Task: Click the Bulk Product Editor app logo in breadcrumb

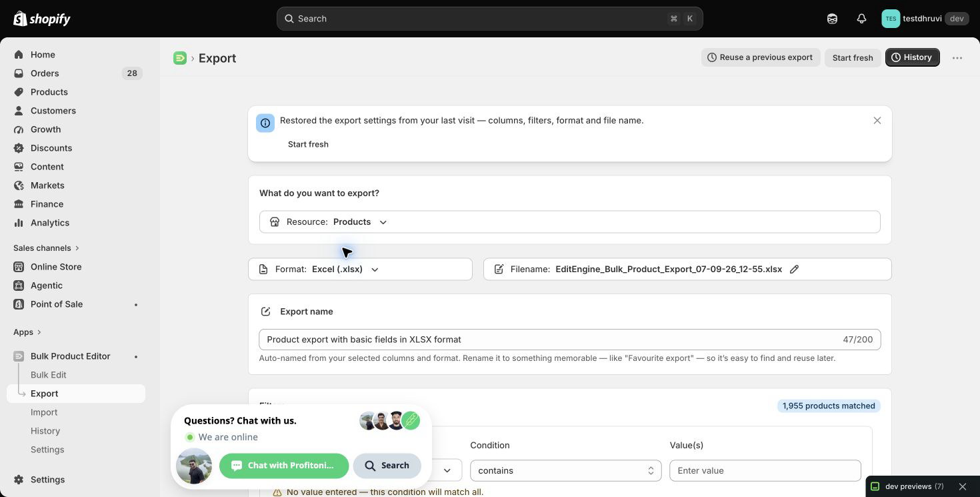Action: coord(179,58)
